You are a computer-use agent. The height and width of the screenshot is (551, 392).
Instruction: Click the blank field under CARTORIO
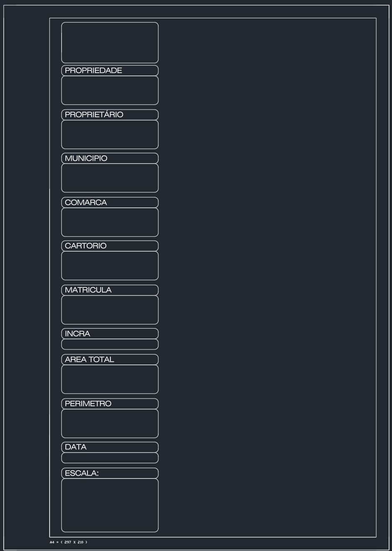pyautogui.click(x=110, y=266)
